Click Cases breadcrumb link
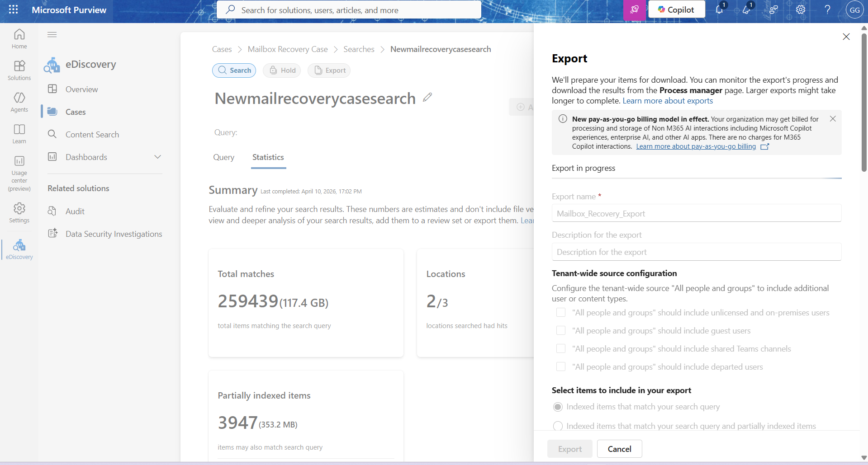Viewport: 868px width, 465px height. point(222,49)
